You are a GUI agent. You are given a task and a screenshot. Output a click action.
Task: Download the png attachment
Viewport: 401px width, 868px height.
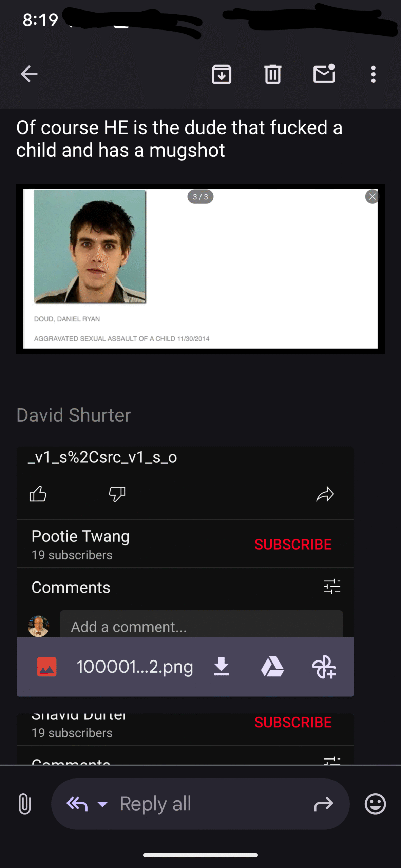click(221, 667)
